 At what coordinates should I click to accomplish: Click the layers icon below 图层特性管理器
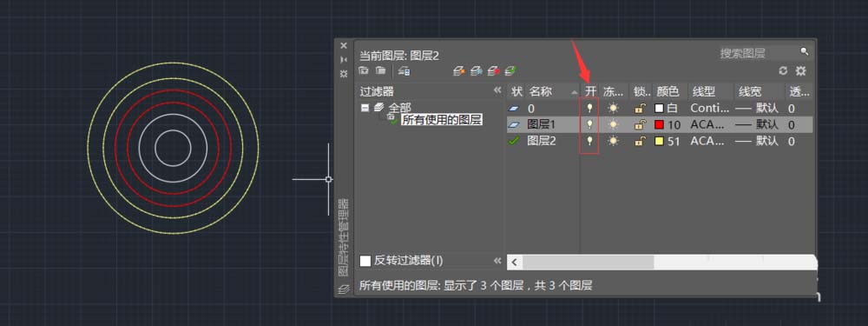[343, 289]
